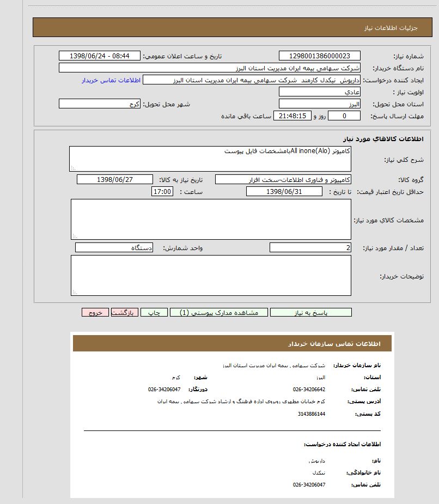Select the تاریخ نیاز به کالا date field
Viewport: 439px width, 504px height.
point(115,179)
